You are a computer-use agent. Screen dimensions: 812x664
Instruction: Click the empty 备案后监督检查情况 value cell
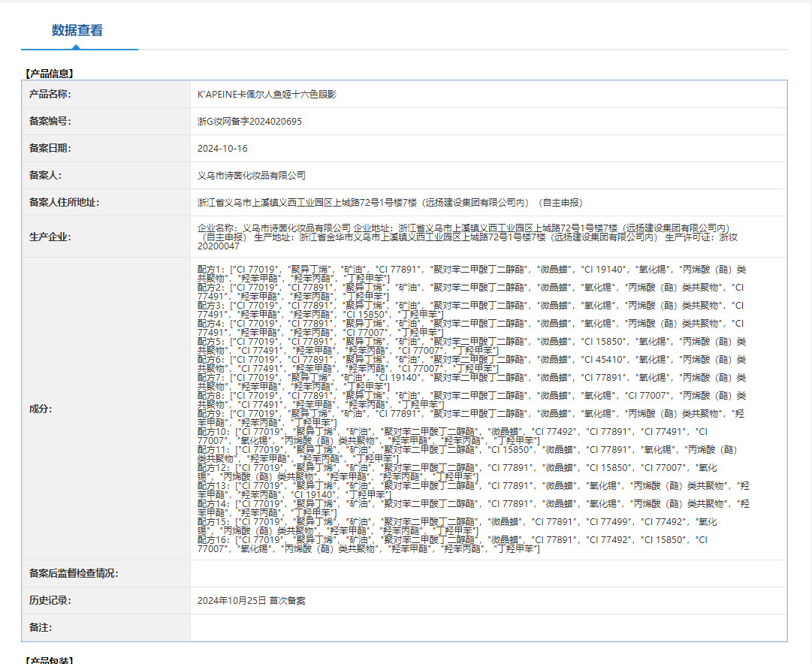488,573
